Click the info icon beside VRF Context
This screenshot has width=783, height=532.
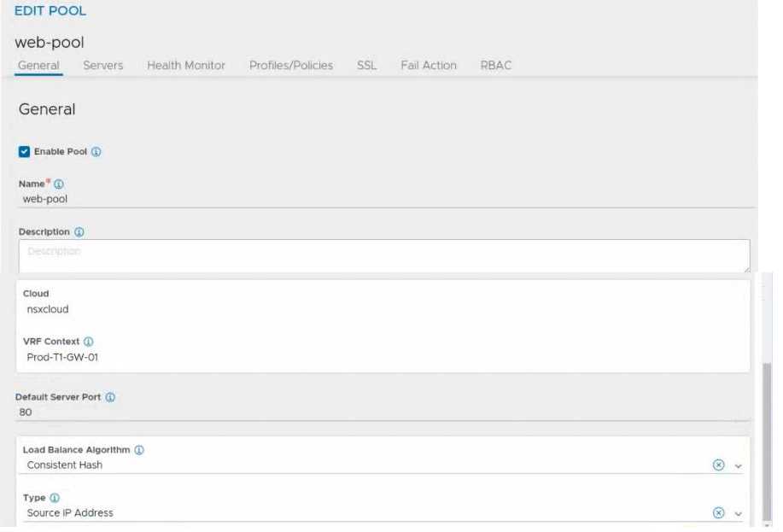pyautogui.click(x=88, y=341)
